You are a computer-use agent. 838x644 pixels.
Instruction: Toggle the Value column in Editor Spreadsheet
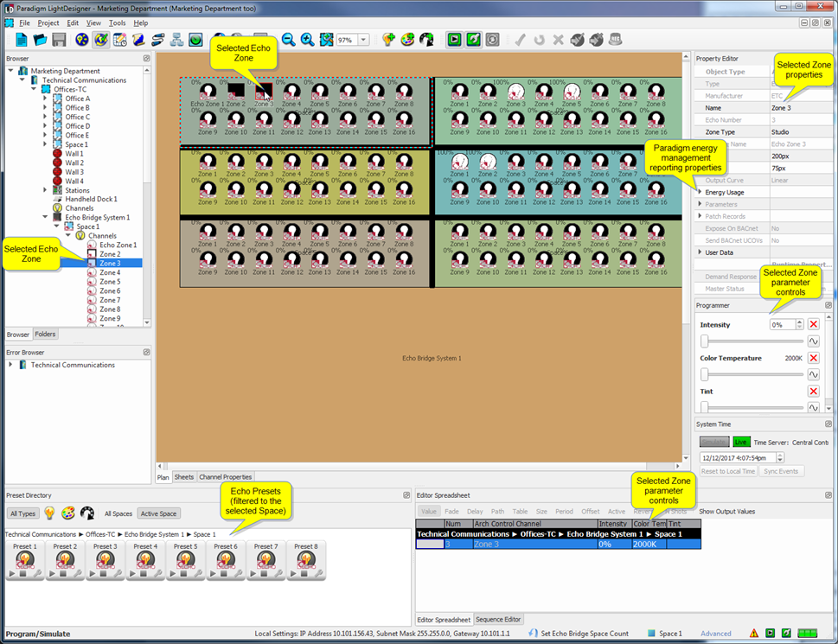[x=429, y=512]
